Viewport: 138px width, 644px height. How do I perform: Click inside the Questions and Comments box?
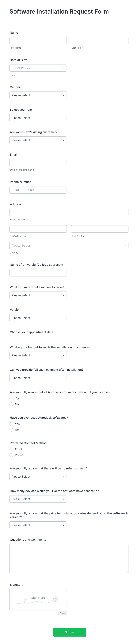coord(69,559)
